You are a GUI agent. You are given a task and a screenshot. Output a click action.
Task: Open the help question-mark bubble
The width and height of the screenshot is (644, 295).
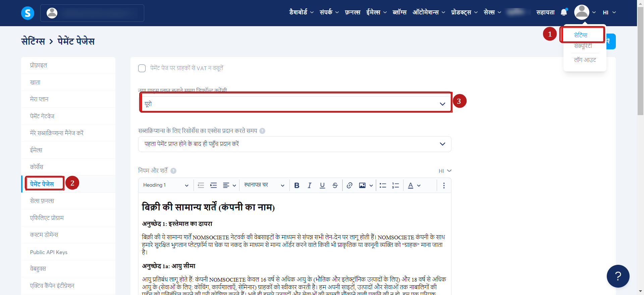coord(618,276)
